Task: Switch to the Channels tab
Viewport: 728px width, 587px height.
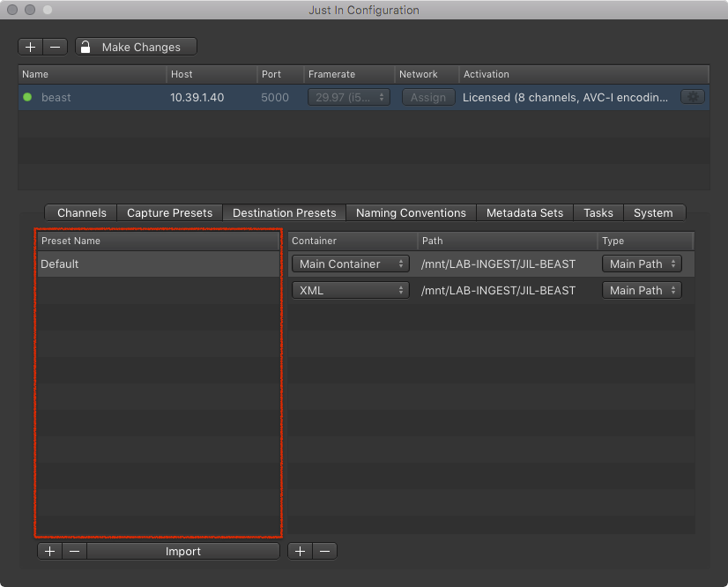Action: (x=81, y=212)
